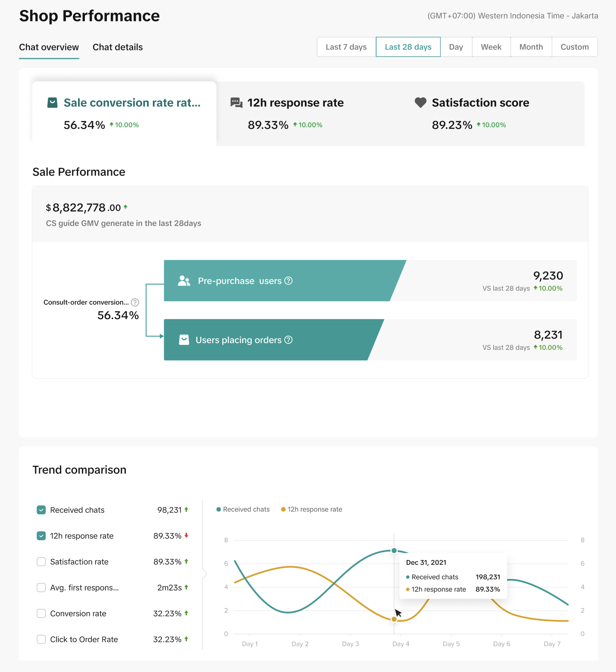Click the metric list collapse arrow beside chart
The image size is (616, 672).
pyautogui.click(x=205, y=574)
